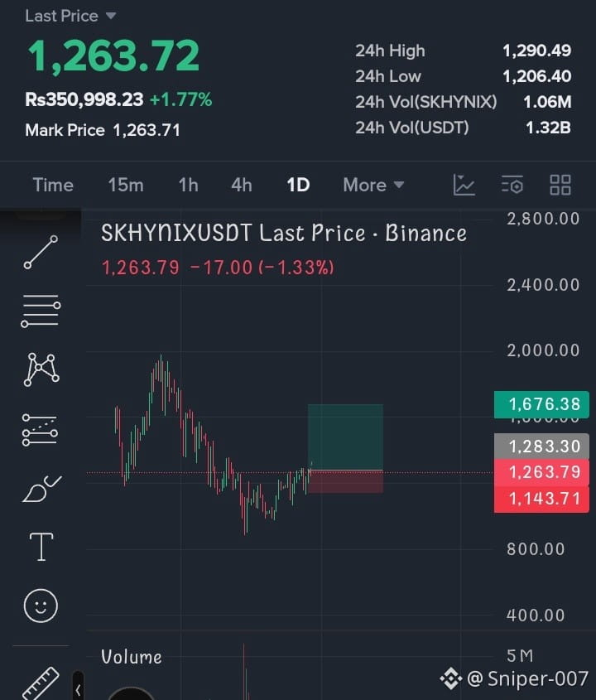Select the green profit zone of long position
596x700 pixels.
click(x=345, y=437)
